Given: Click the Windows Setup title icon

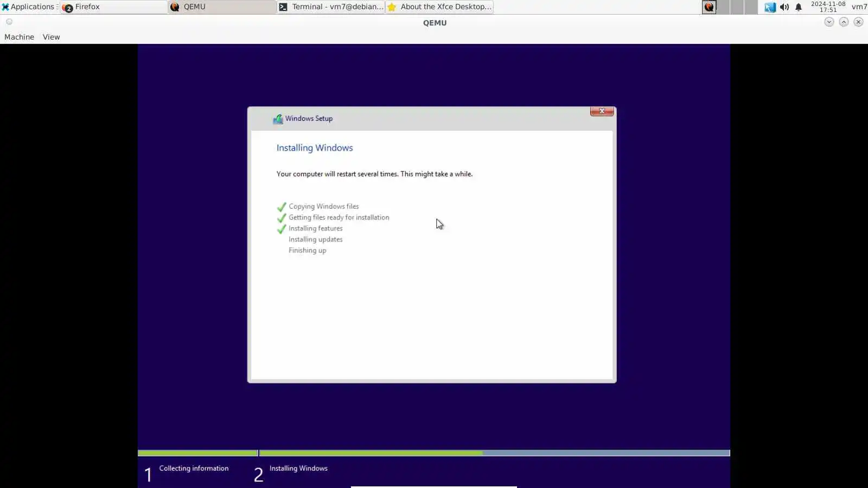Looking at the screenshot, I should (278, 119).
